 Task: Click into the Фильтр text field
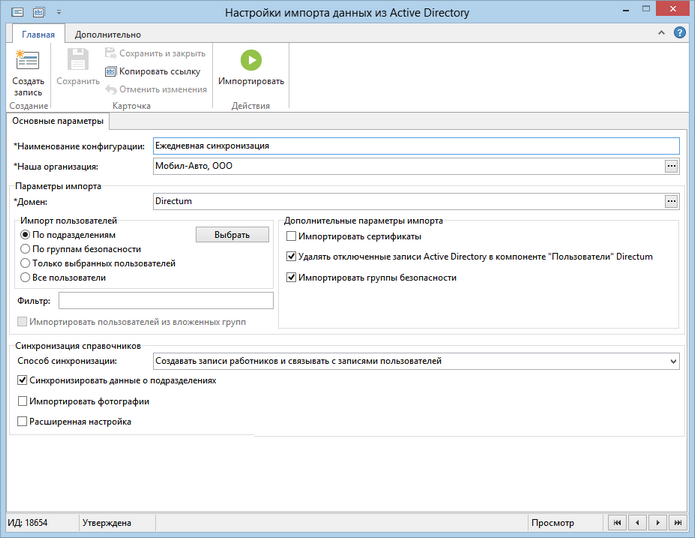click(166, 300)
